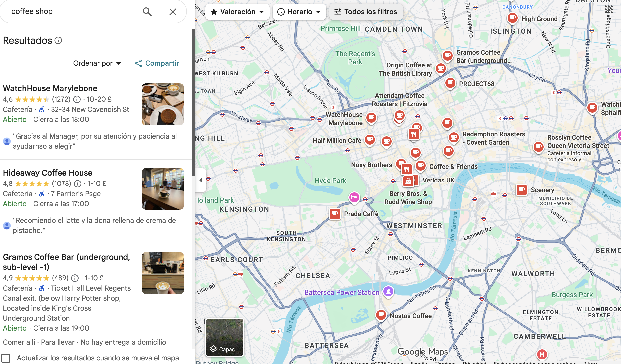621x364 pixels.
Task: Click the Nostos Coffee map marker
Action: [381, 315]
